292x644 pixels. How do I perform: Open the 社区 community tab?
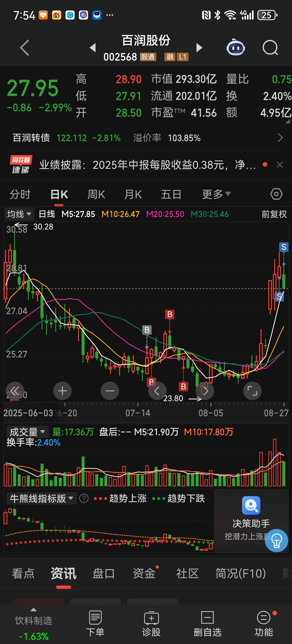click(187, 573)
